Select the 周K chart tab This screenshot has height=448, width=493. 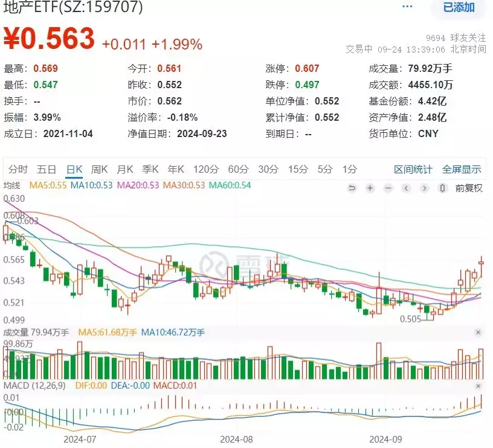pyautogui.click(x=99, y=169)
